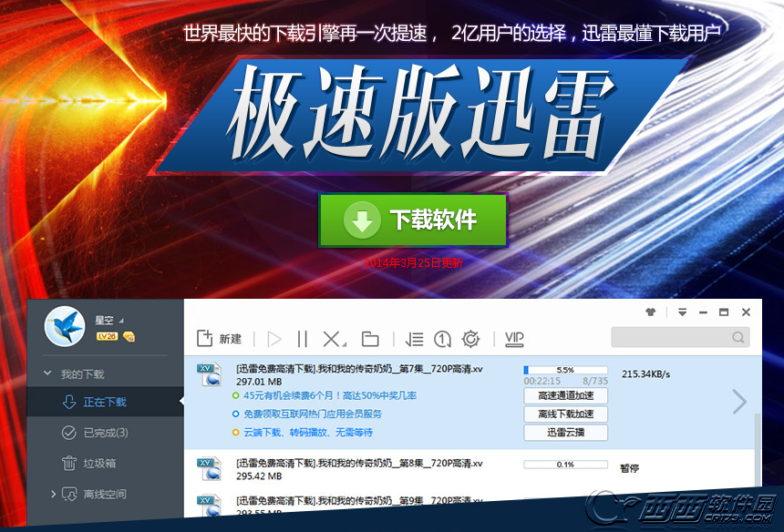Select 正在下载 in the sidebar

point(105,402)
